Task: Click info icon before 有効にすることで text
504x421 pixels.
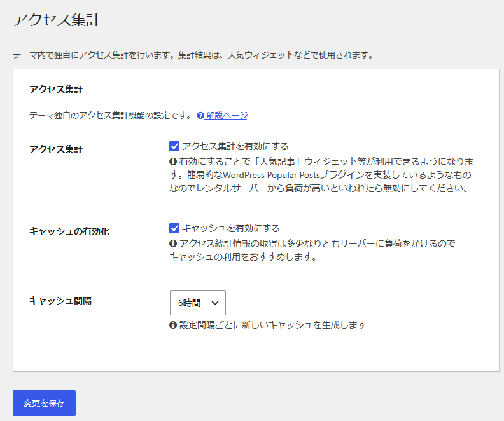Action: [x=173, y=162]
